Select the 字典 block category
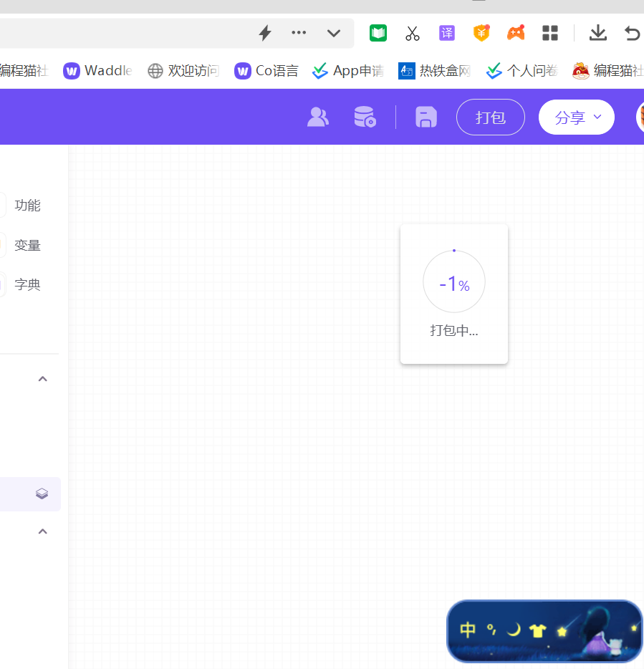The image size is (644, 669). (x=27, y=284)
